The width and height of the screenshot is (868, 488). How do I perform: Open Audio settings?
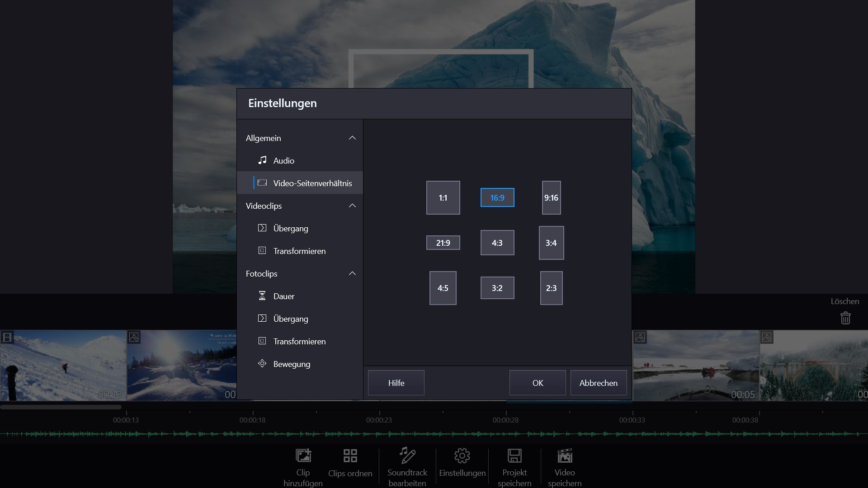300,160
